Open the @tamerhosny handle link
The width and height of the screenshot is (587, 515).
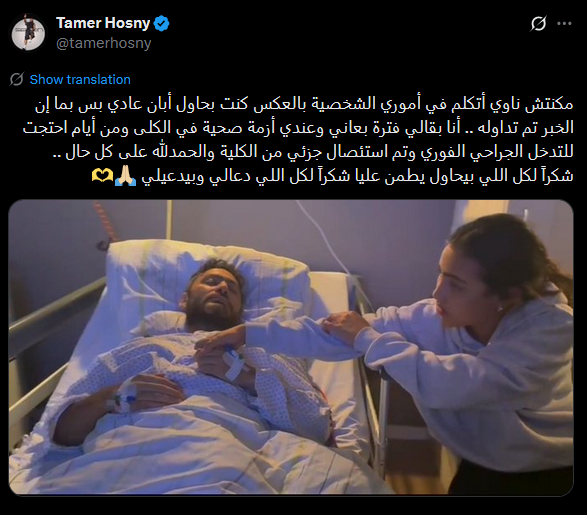104,43
